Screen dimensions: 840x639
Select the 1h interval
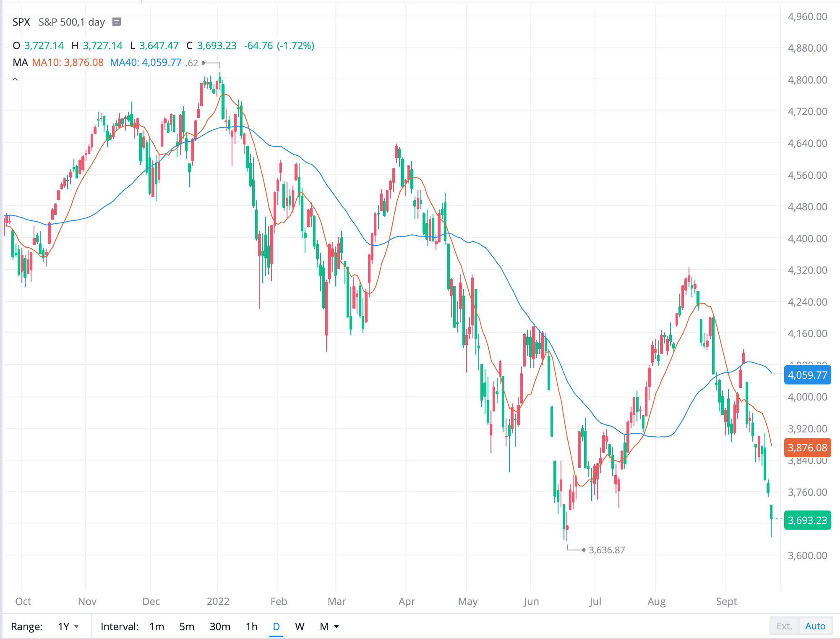click(252, 626)
